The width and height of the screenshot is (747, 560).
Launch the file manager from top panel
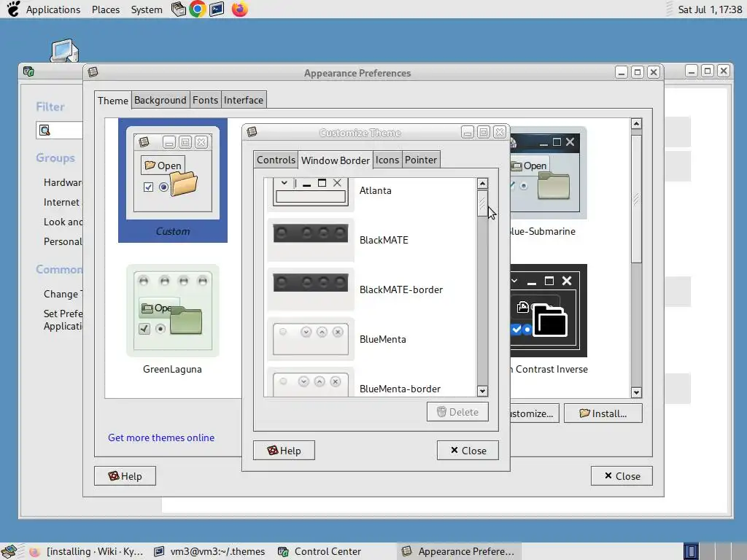(x=179, y=9)
